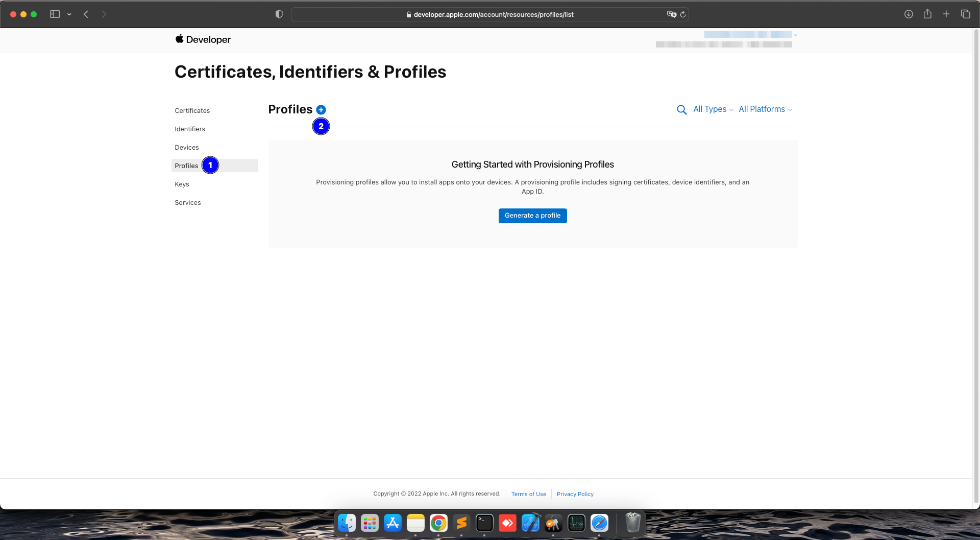This screenshot has height=540, width=980.
Task: Open the Share menu in Safari toolbar
Action: [x=927, y=14]
